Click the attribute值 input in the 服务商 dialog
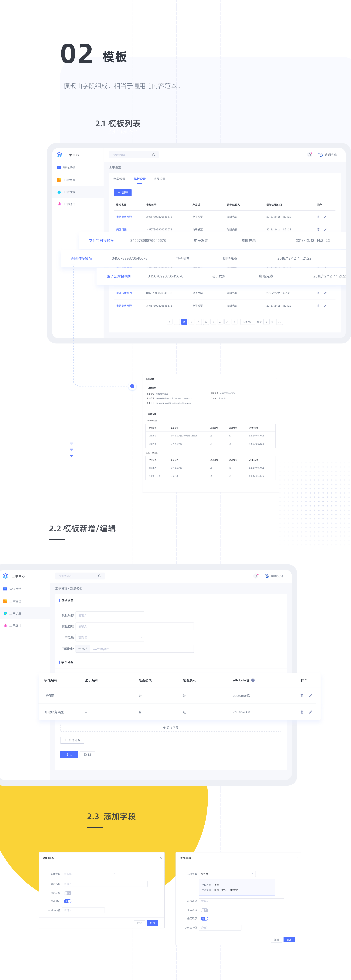 (220, 928)
